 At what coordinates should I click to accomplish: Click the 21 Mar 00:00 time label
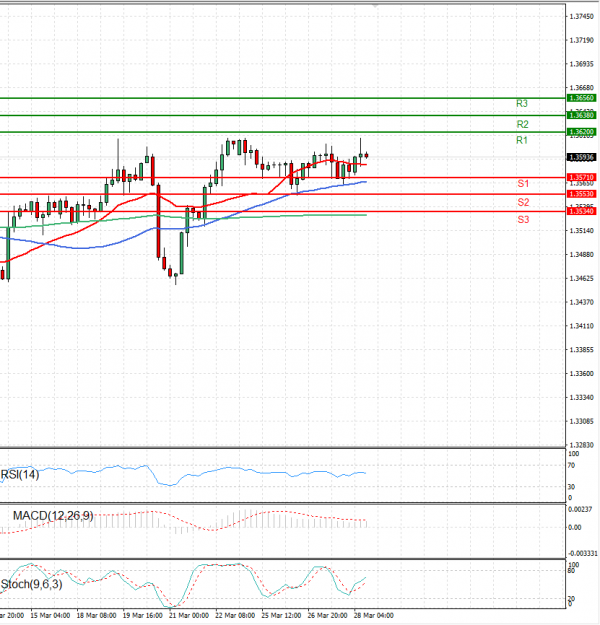189,616
